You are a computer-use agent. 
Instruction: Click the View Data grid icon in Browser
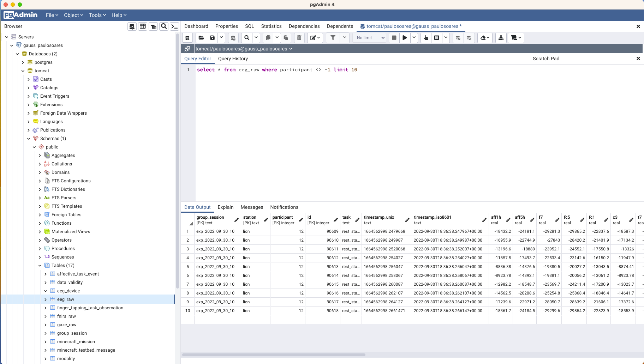(143, 26)
